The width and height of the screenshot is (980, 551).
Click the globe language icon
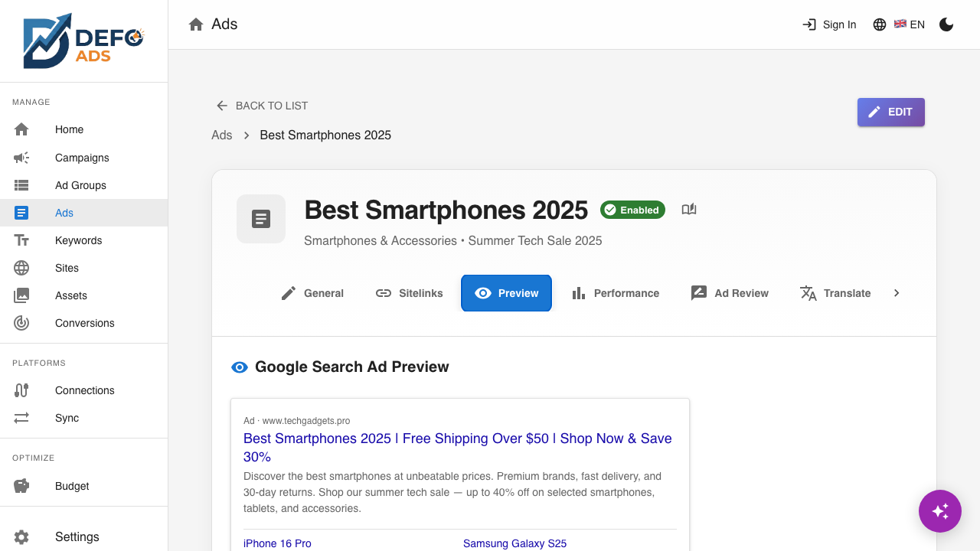(x=880, y=24)
